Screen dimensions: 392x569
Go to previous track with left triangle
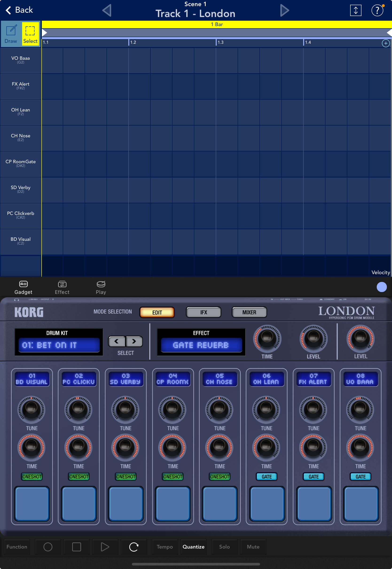[x=107, y=10]
